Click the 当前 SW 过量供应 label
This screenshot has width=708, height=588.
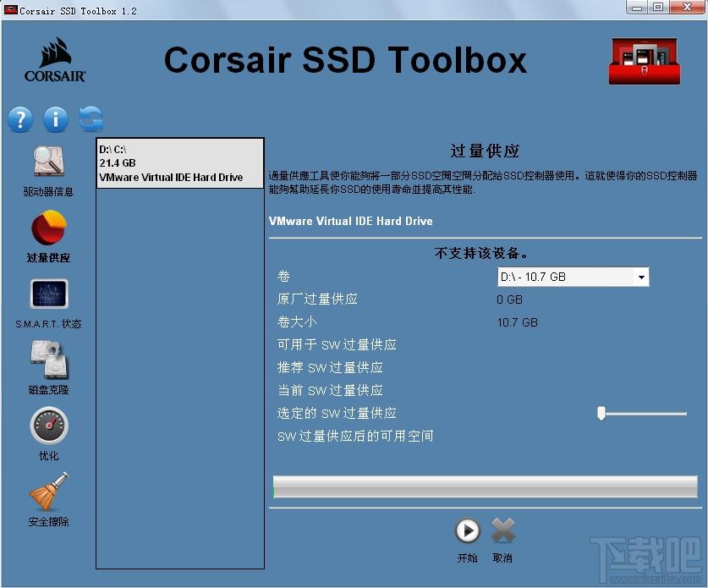tap(330, 390)
